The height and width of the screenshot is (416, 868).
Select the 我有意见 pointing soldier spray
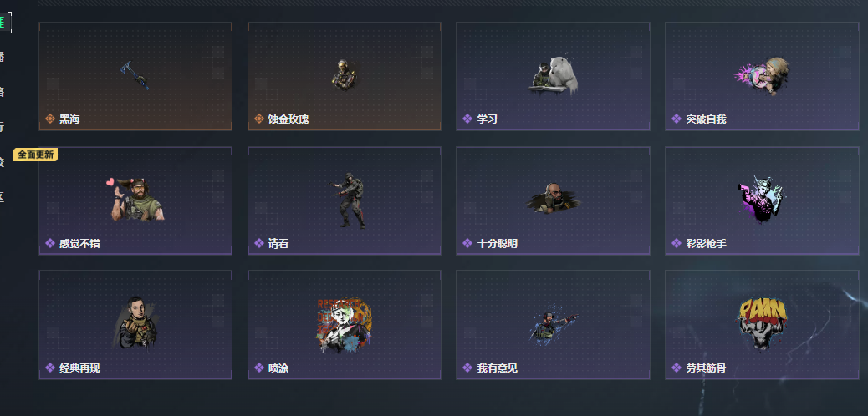pyautogui.click(x=554, y=325)
